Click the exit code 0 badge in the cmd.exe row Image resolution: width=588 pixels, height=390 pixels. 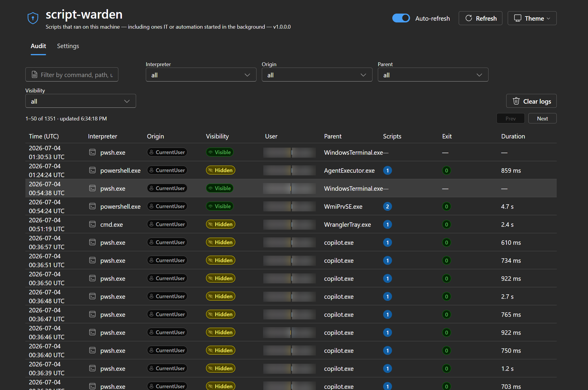[x=447, y=224]
